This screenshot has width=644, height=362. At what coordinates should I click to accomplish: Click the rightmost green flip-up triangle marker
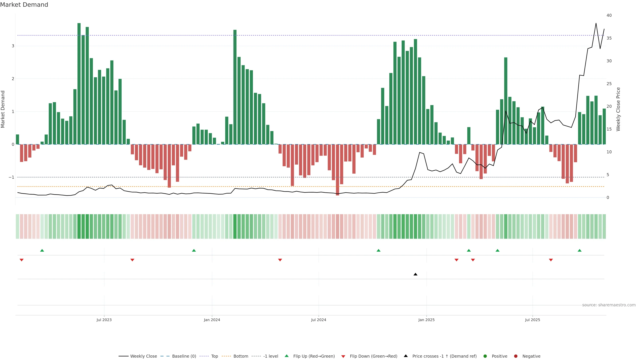(579, 250)
